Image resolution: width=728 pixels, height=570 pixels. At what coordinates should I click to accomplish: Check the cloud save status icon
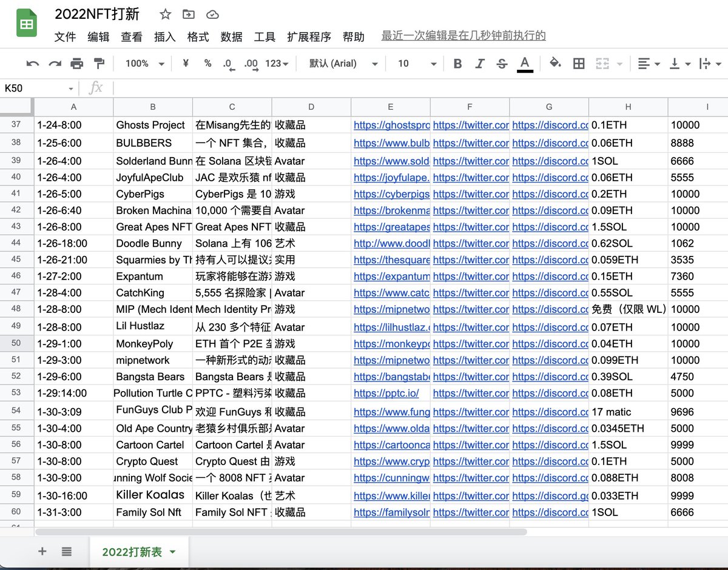pos(212,14)
